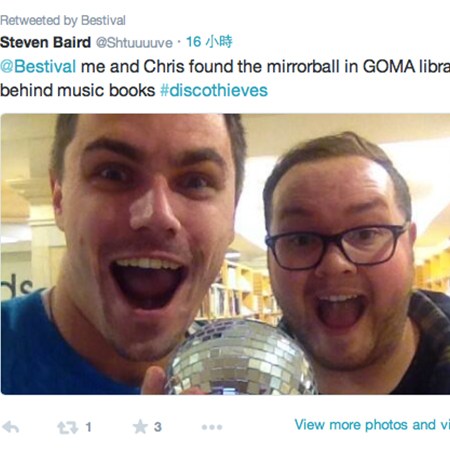Open the @Bestival mention in tweet text

38,66
